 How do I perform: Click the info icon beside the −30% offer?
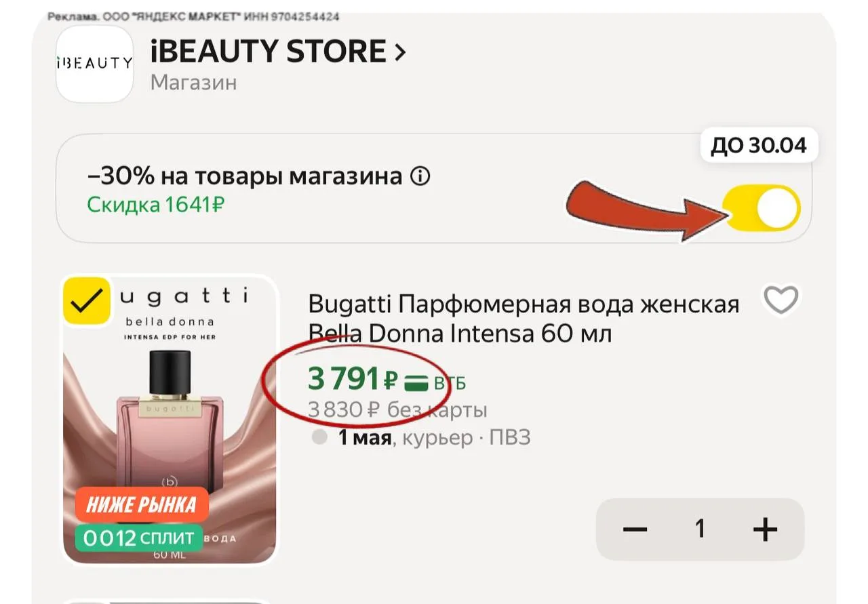420,178
